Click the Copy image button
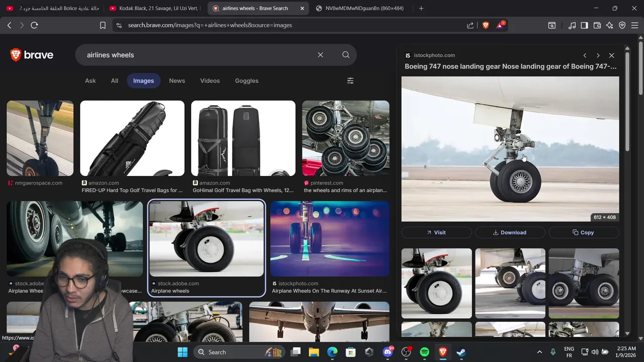Image resolution: width=644 pixels, height=362 pixels. 584,232
